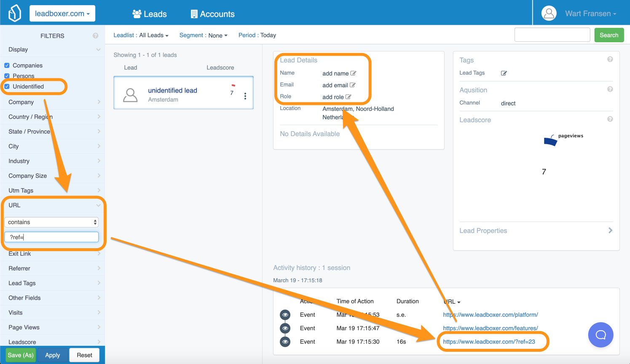This screenshot has width=630, height=364.
Task: Expand the Referrer filter
Action: coord(52,268)
